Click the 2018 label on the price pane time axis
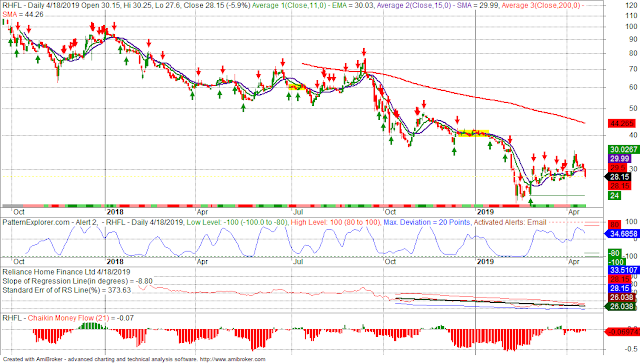640x363 pixels. 115,212
